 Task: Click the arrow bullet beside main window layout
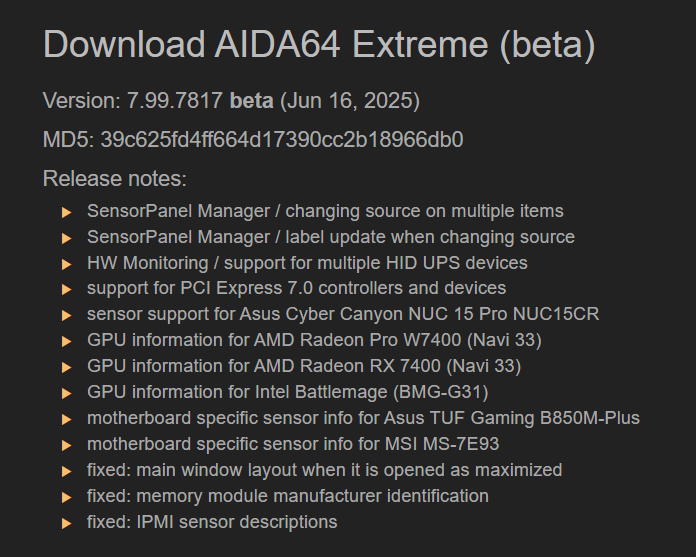(66, 471)
